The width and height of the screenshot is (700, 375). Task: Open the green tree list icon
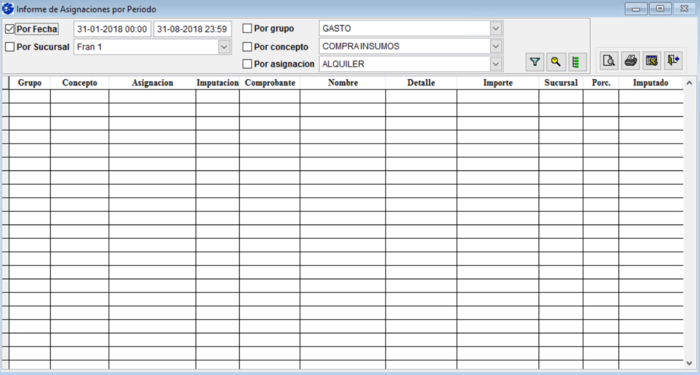(576, 62)
